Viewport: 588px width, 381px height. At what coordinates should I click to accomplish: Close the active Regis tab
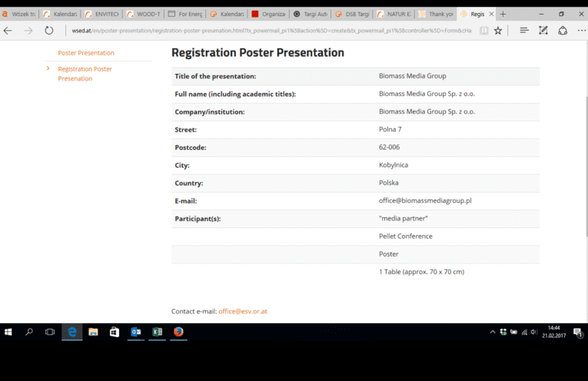(x=491, y=15)
